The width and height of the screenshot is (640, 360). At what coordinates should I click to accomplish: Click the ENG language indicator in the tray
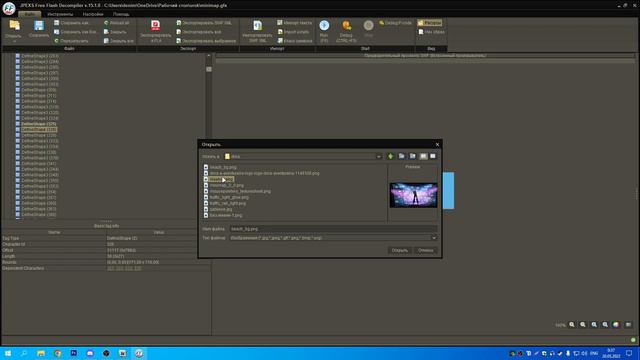(x=594, y=353)
